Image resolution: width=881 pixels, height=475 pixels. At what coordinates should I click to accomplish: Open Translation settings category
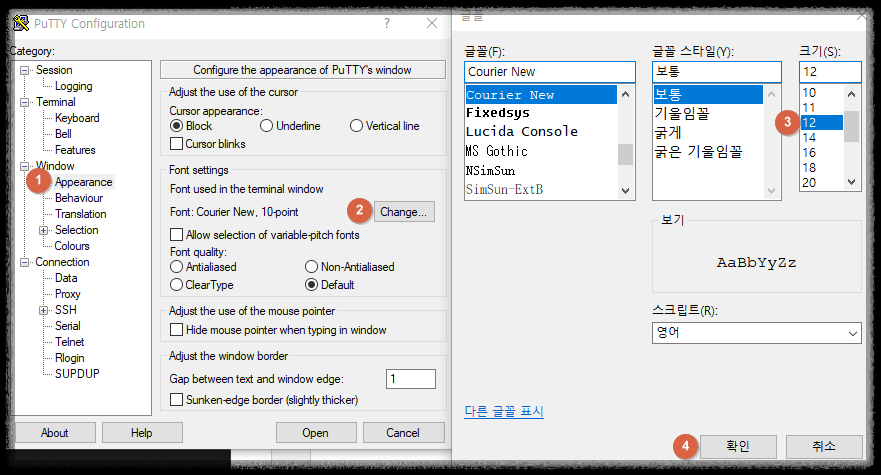click(x=80, y=214)
